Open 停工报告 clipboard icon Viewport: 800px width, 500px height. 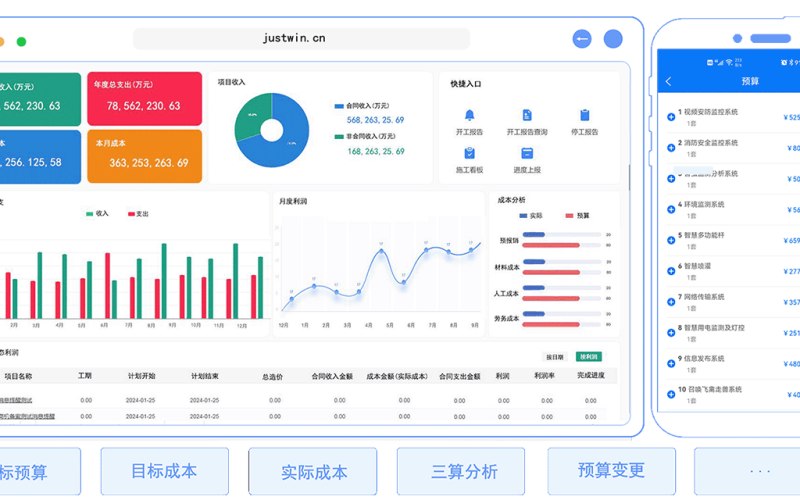(x=585, y=115)
